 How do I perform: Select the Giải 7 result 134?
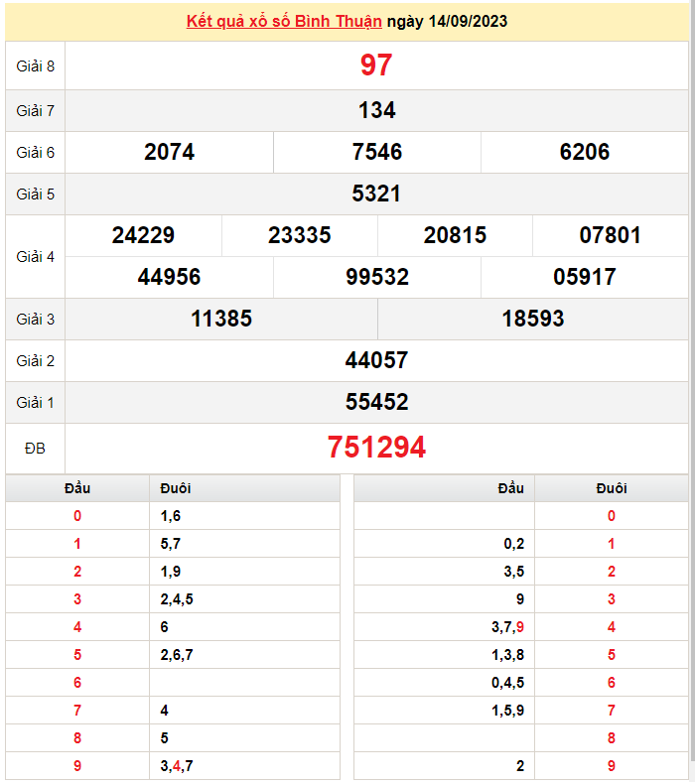click(376, 110)
